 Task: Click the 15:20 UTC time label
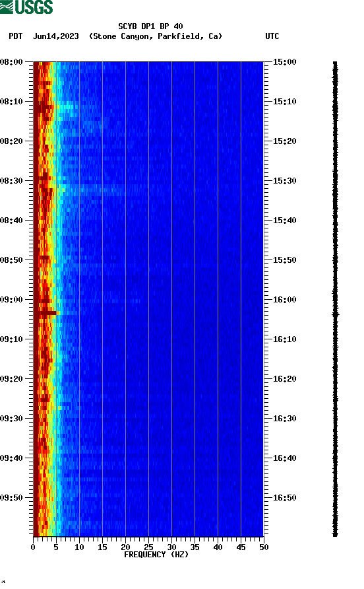(x=284, y=141)
